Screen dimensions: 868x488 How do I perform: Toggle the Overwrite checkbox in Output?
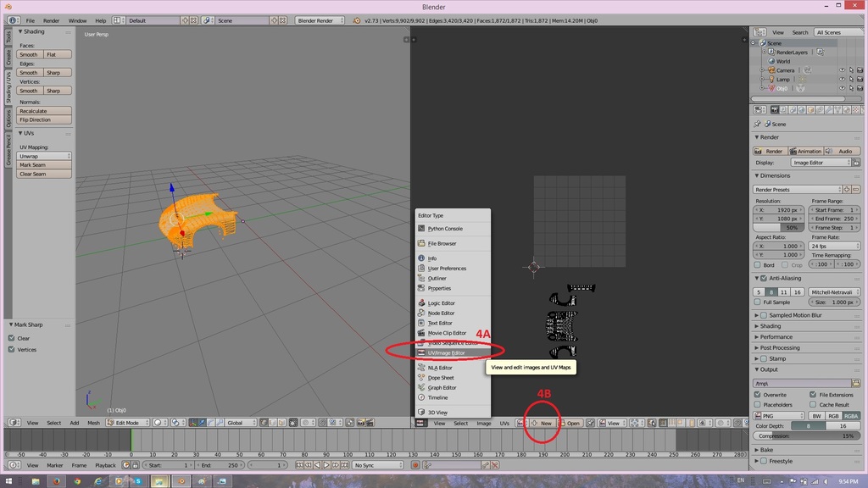tap(758, 395)
